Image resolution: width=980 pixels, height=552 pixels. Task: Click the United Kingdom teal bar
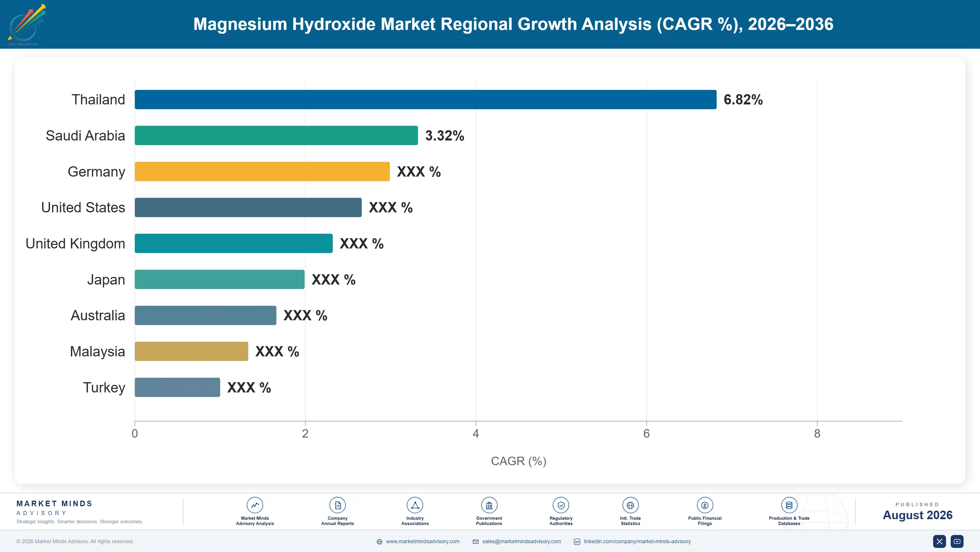(x=234, y=243)
